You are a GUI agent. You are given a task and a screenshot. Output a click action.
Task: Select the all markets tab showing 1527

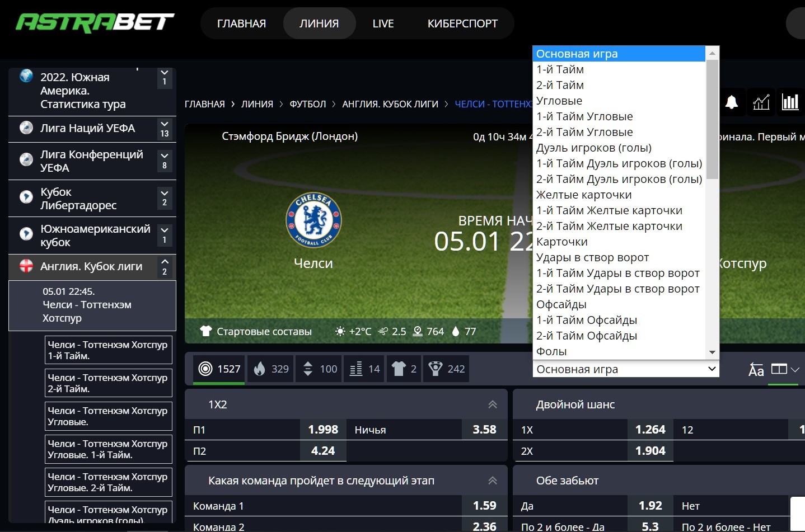(219, 369)
